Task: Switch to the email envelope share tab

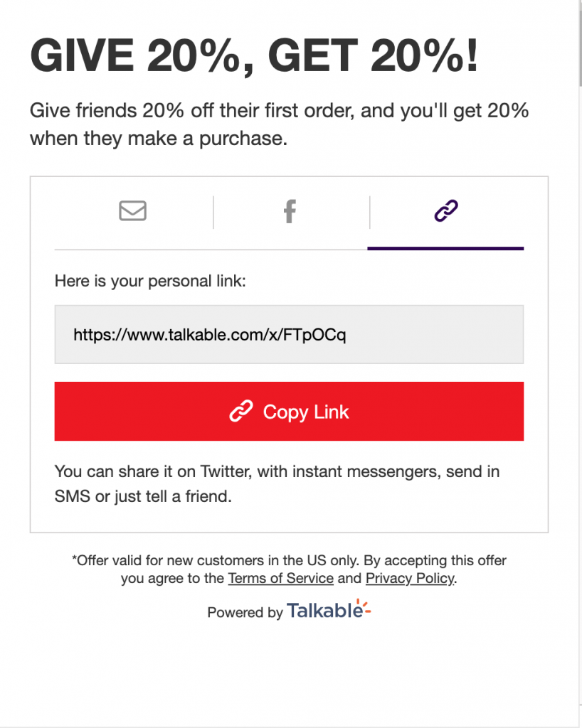Action: click(x=132, y=211)
